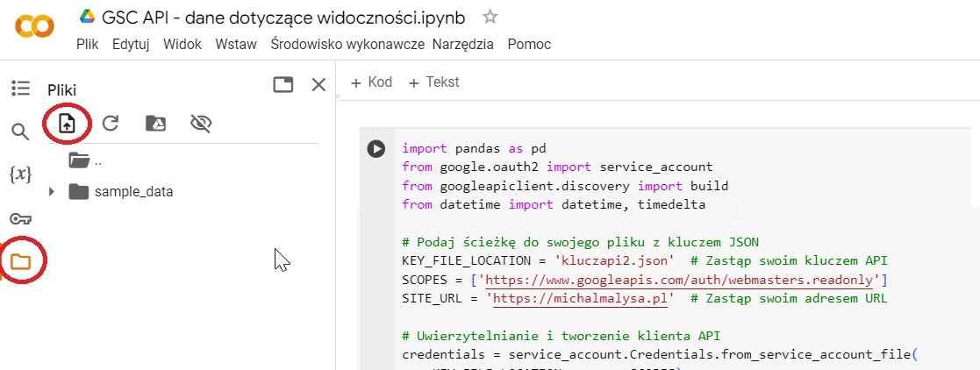
Task: Star the notebook with the star icon
Action: click(490, 17)
